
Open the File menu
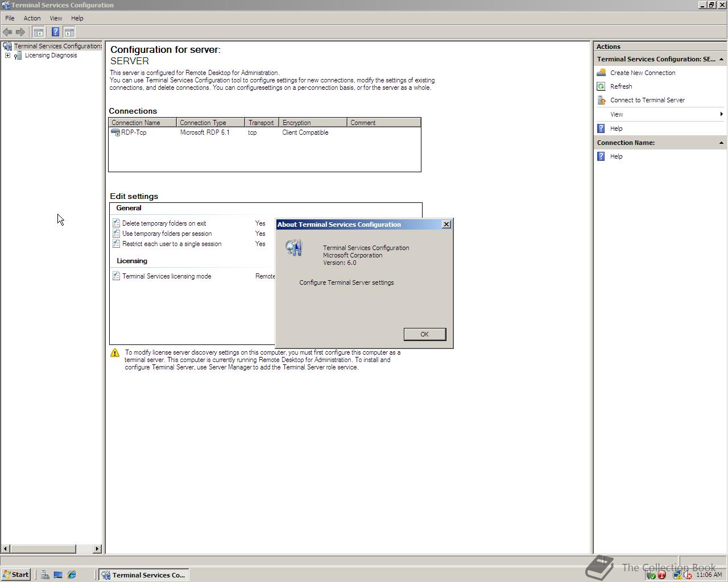click(x=10, y=18)
